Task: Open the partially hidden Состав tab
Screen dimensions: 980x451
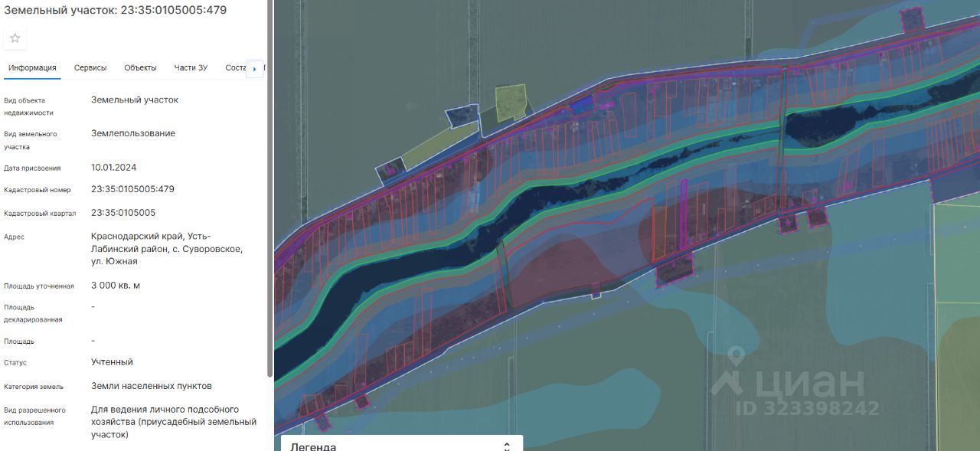Action: point(236,67)
